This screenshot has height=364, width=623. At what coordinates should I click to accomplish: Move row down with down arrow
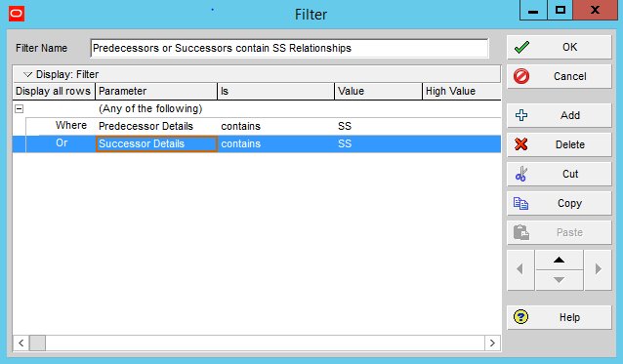click(x=559, y=280)
